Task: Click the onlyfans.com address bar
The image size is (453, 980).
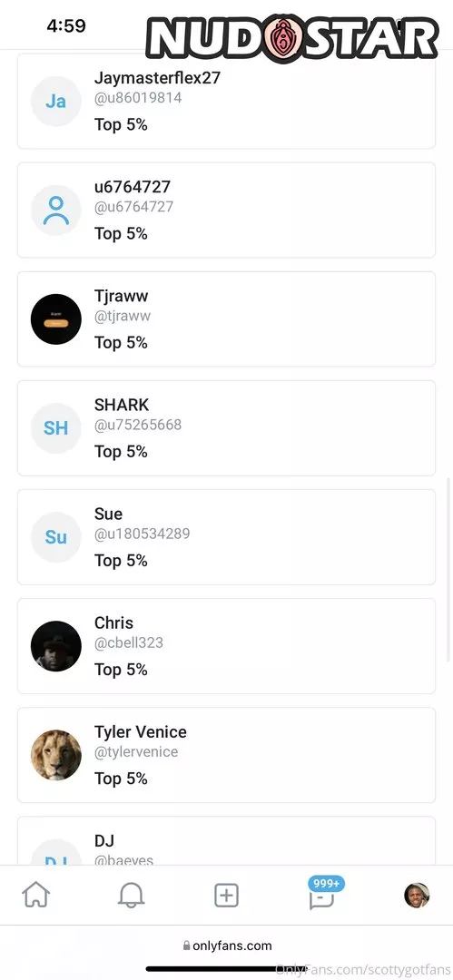Action: 227,946
